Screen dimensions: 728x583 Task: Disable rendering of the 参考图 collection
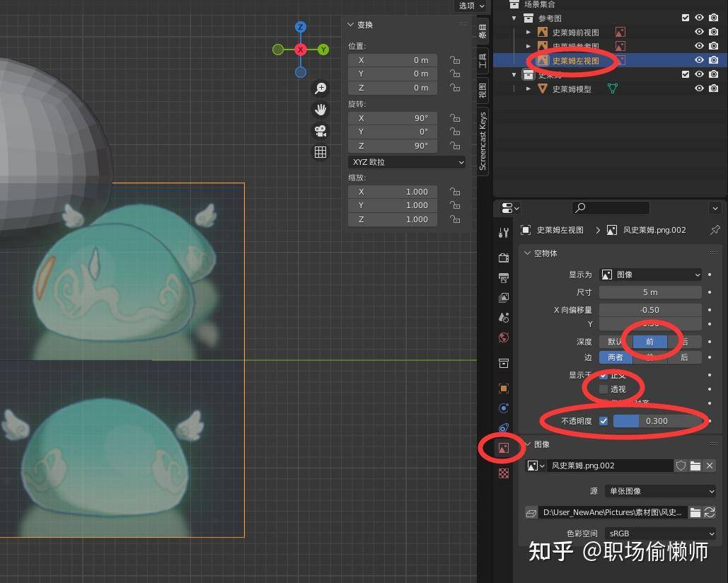coord(714,18)
